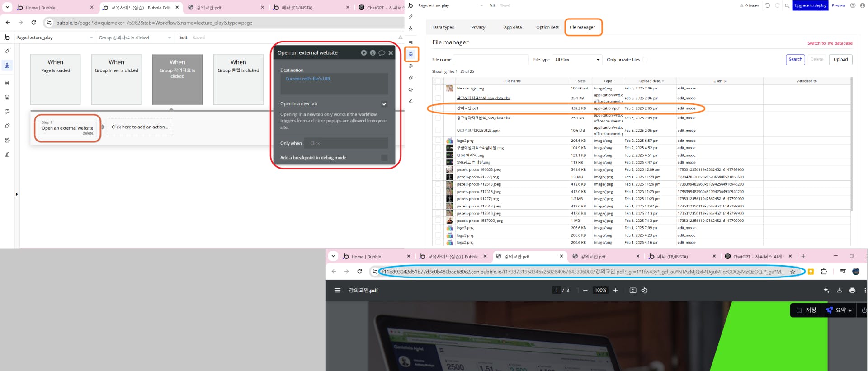Open the account avatar icon in the Bubble top bar
The width and height of the screenshot is (868, 371).
[x=863, y=5]
